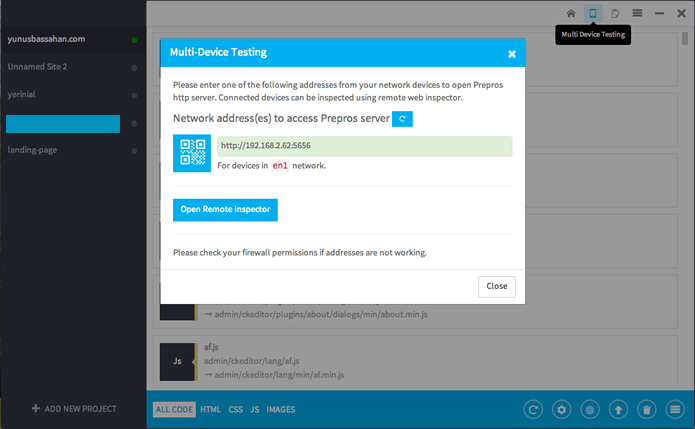
Task: Click the status dot beside landing-page
Action: (134, 151)
